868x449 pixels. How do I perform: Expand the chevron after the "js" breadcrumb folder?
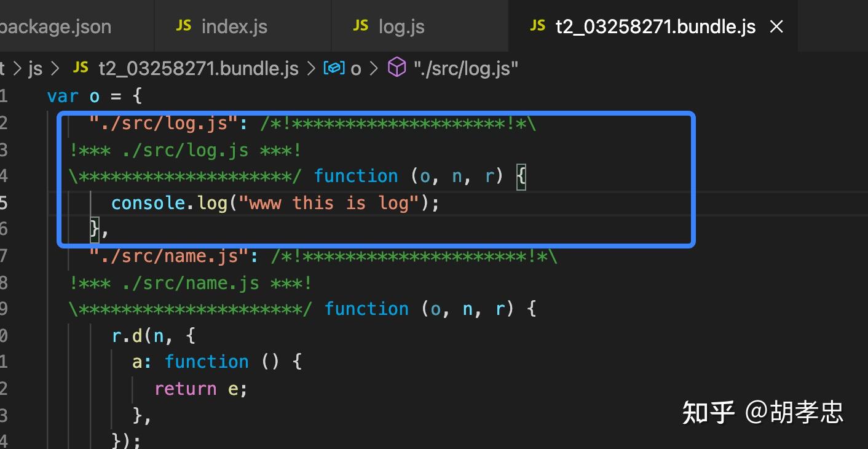point(54,68)
